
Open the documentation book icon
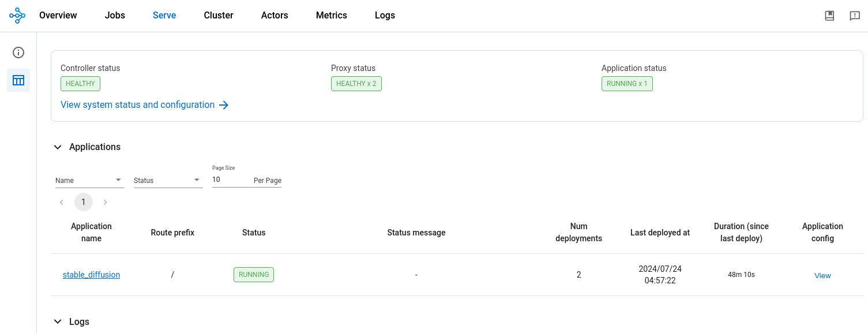(x=829, y=16)
